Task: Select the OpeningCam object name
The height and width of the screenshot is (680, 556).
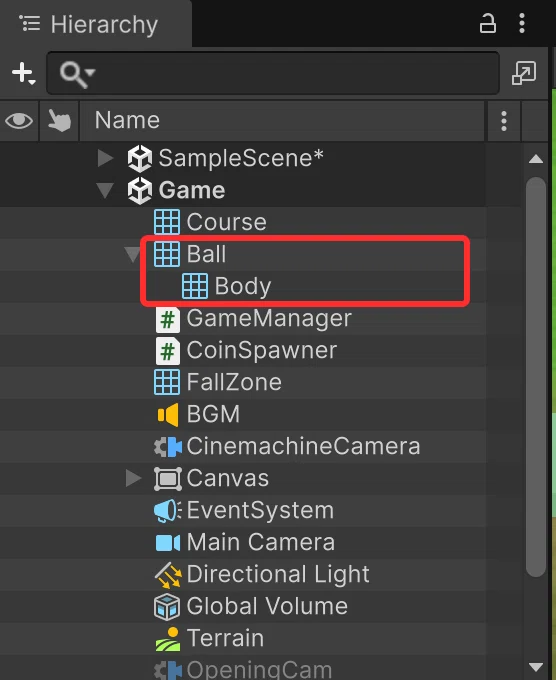Action: 259,670
